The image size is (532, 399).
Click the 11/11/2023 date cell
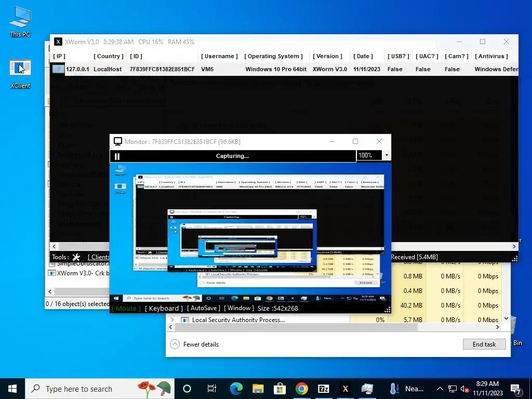pos(367,69)
